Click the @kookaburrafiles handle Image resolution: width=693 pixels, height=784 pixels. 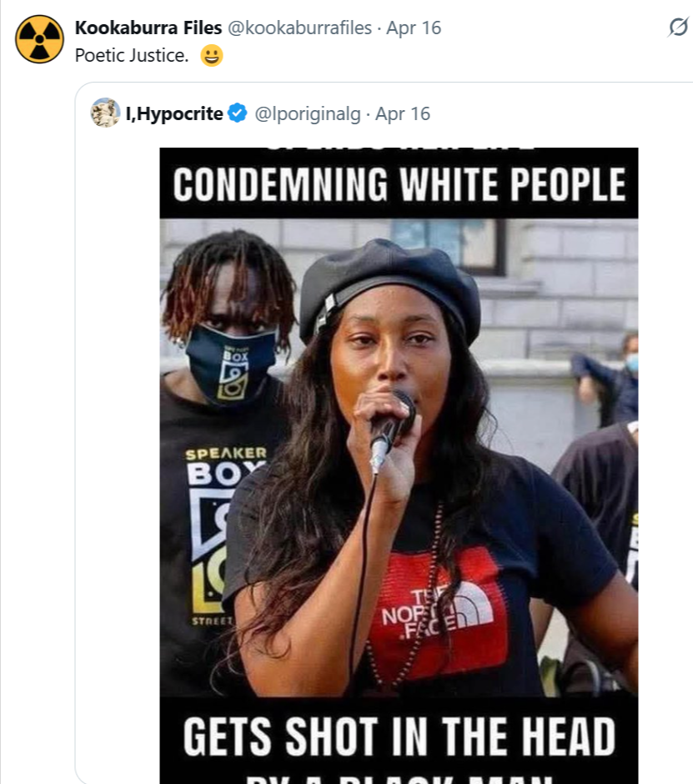[x=299, y=28]
